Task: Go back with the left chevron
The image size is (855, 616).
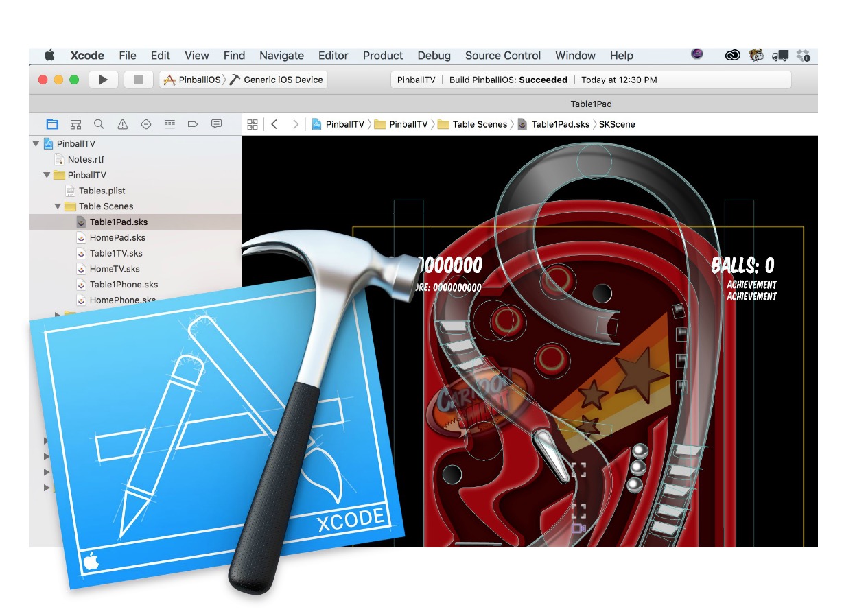Action: (274, 124)
